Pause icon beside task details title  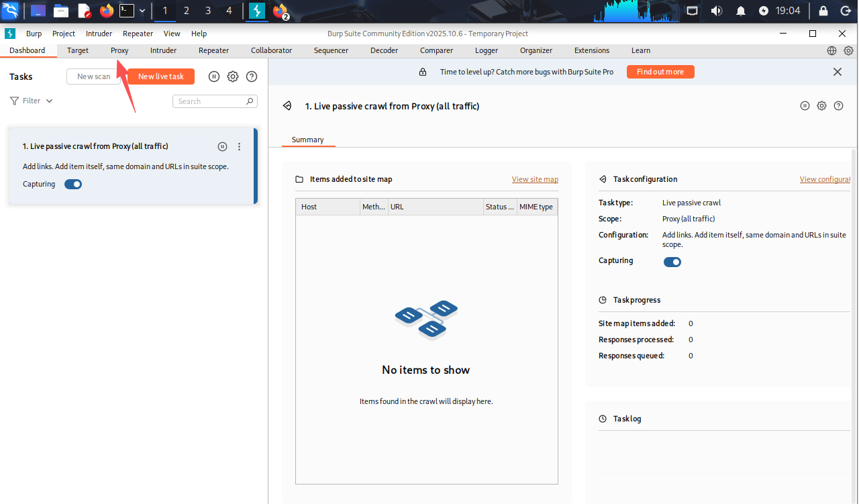pos(805,105)
